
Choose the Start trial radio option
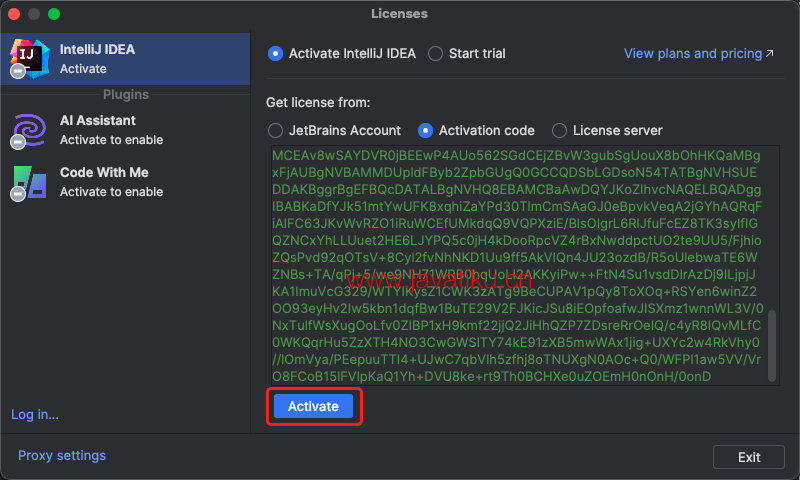(x=435, y=54)
